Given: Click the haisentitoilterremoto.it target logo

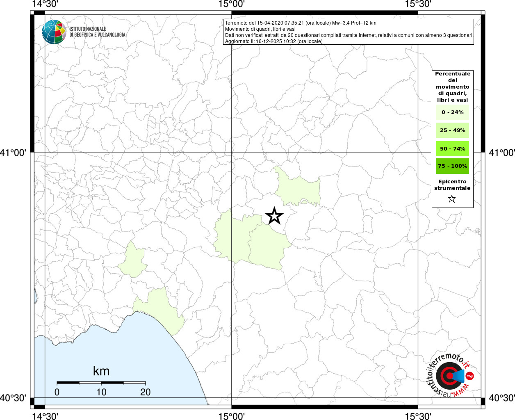Looking at the screenshot, I should tap(449, 375).
